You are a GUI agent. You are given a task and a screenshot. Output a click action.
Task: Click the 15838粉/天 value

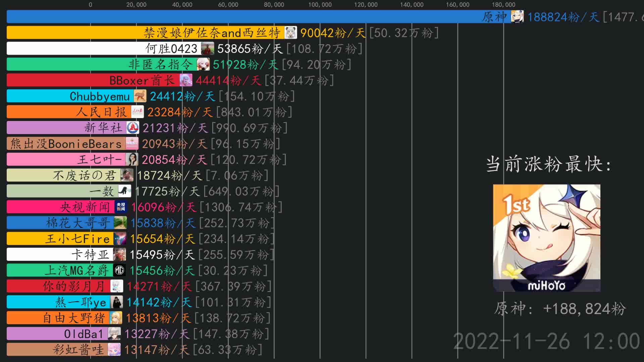[163, 223]
